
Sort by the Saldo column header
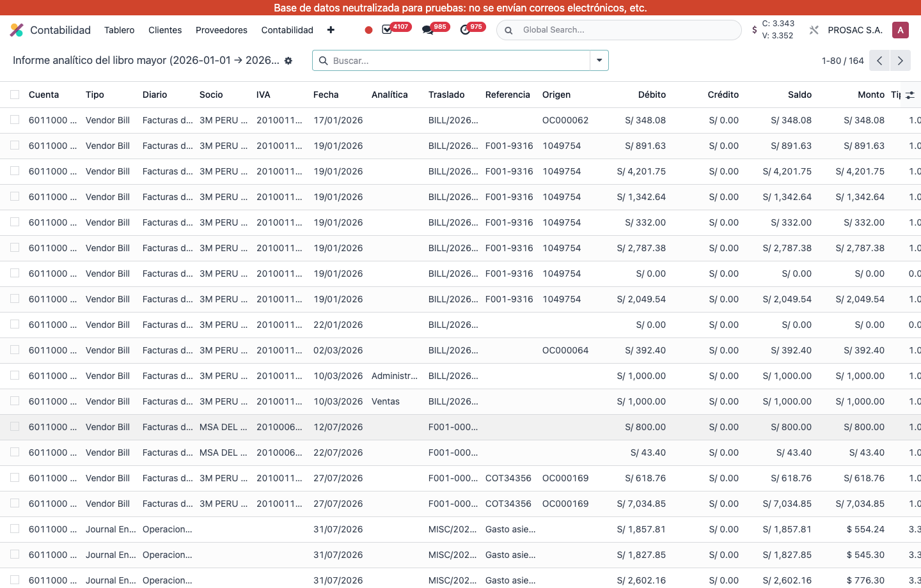(x=799, y=95)
